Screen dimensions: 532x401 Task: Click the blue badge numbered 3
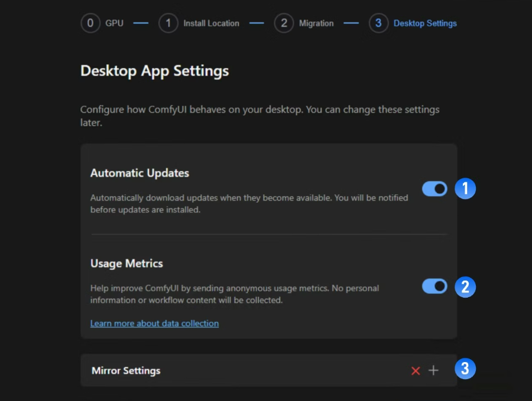click(x=465, y=369)
